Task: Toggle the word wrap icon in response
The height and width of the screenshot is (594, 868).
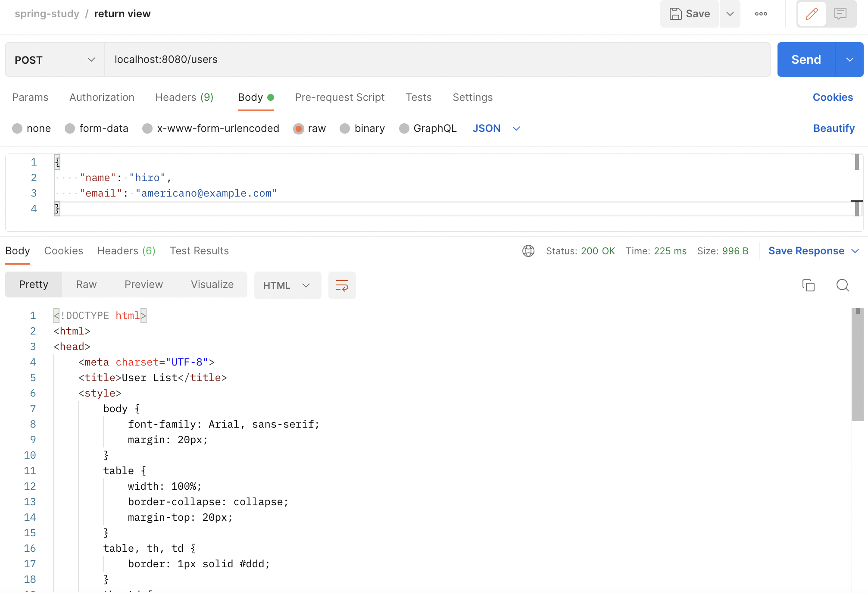Action: click(x=342, y=285)
